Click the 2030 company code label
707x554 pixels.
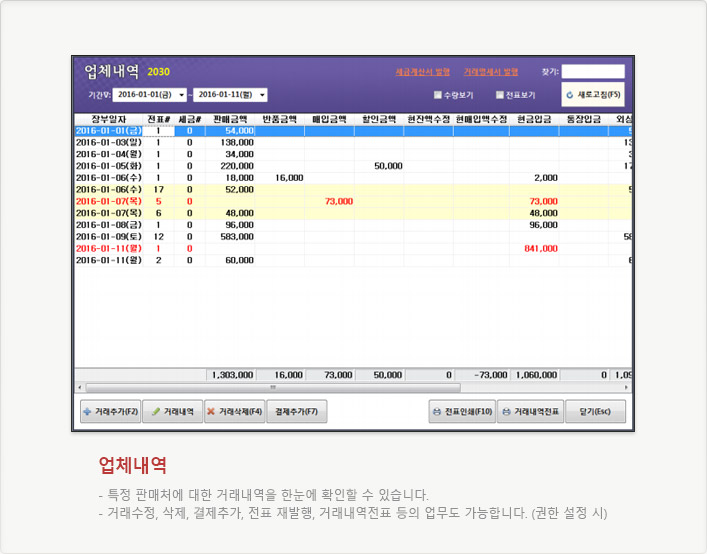coord(158,72)
